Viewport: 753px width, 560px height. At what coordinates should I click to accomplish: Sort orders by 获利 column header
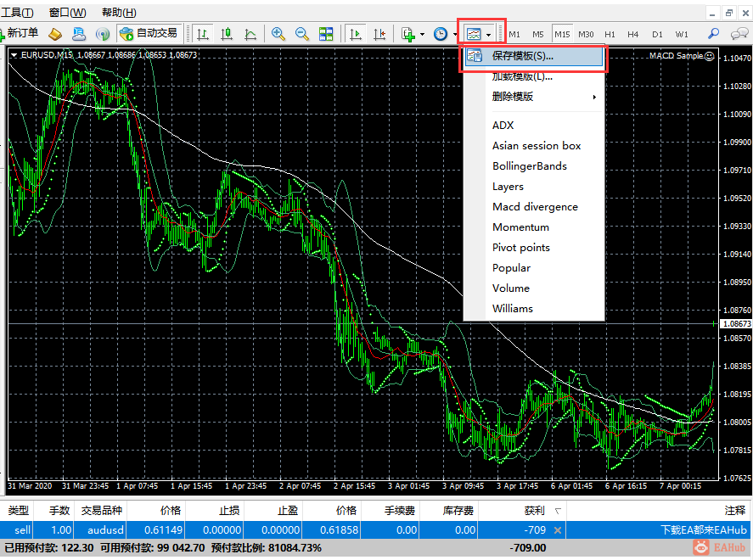[x=533, y=511]
